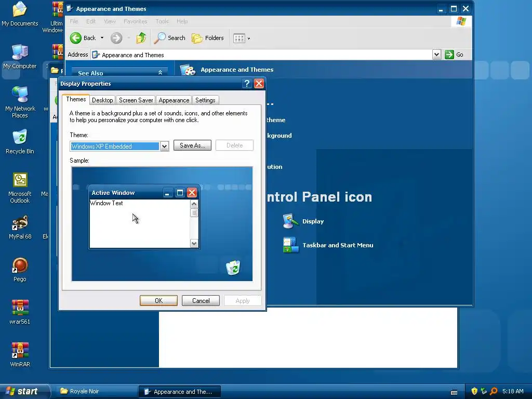532x399 pixels.
Task: Click the OK button
Action: 158,301
